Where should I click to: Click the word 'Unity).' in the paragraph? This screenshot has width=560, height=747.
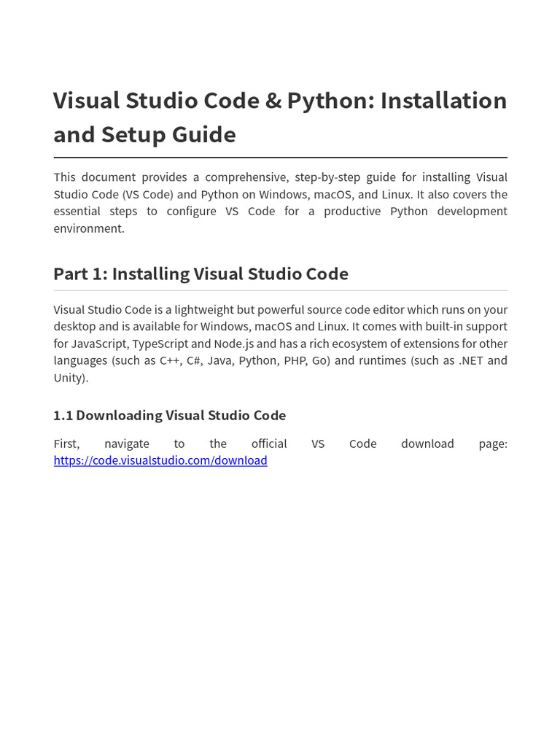click(71, 379)
